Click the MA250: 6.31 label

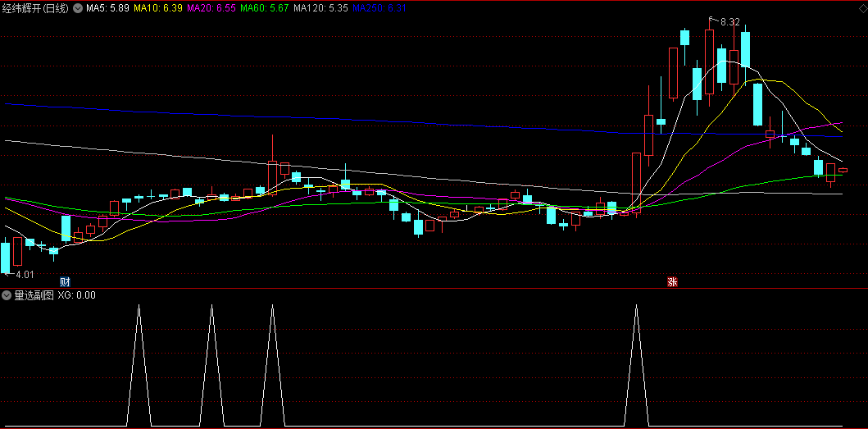coord(379,8)
